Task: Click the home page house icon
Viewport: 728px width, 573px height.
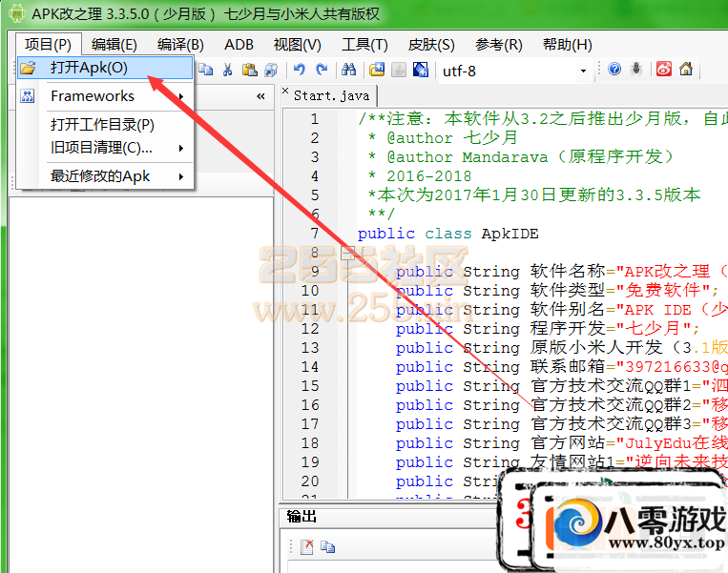Action: point(686,70)
